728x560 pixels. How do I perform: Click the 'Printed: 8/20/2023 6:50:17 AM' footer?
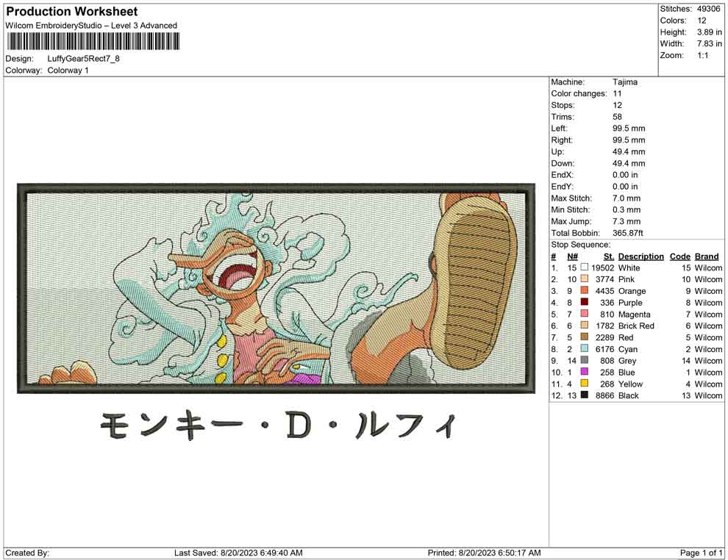(x=484, y=553)
